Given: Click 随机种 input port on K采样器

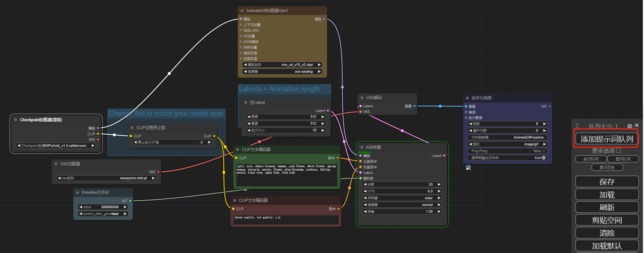Looking at the screenshot, I should [x=360, y=178].
